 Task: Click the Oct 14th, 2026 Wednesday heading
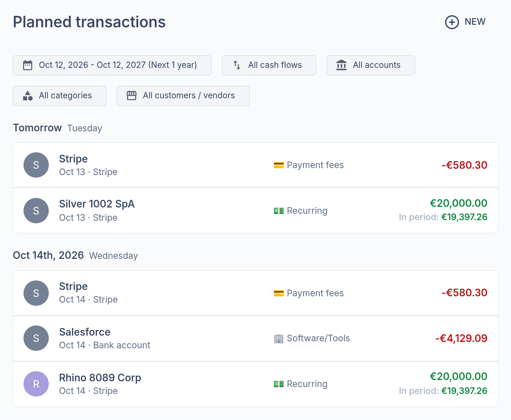point(75,255)
